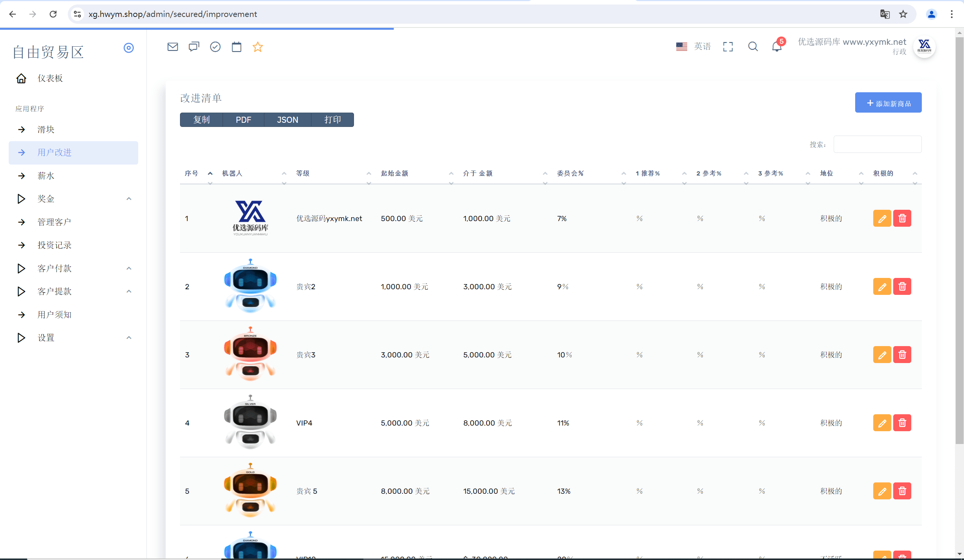This screenshot has height=560, width=964.
Task: Open the mail envelope icon
Action: click(x=172, y=47)
